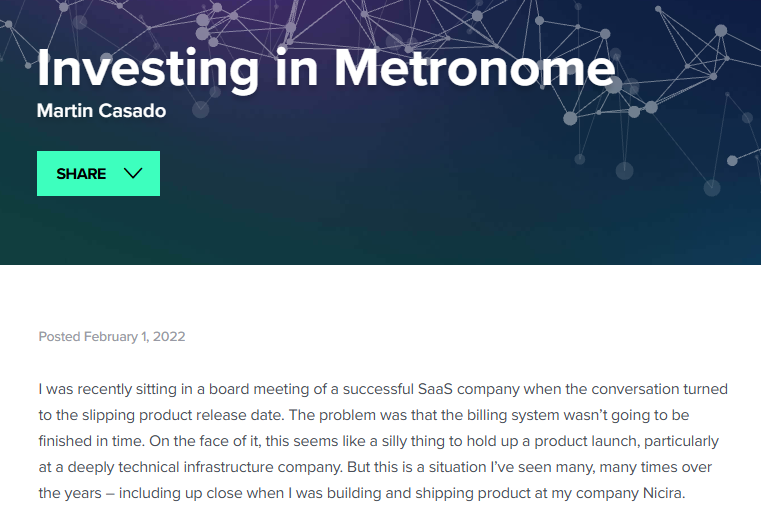Viewport: 761px width, 521px height.
Task: Click the word Nicira in the paragraph
Action: pos(662,493)
